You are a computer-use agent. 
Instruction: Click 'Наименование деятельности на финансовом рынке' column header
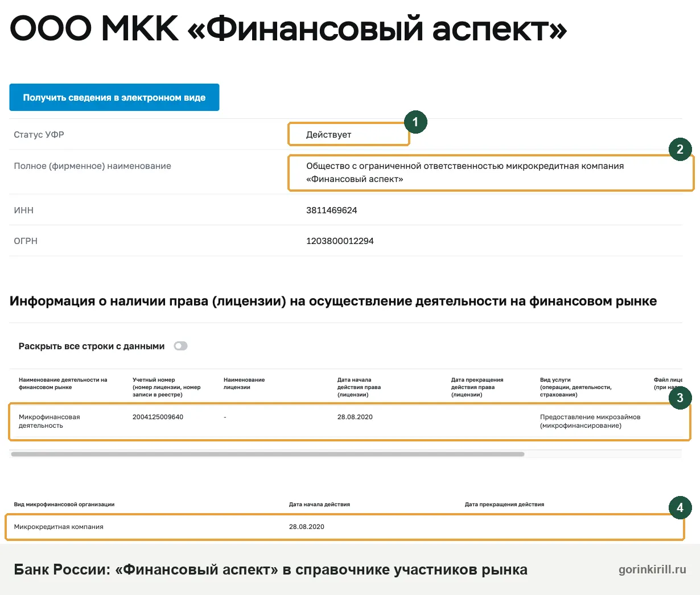[x=63, y=383]
